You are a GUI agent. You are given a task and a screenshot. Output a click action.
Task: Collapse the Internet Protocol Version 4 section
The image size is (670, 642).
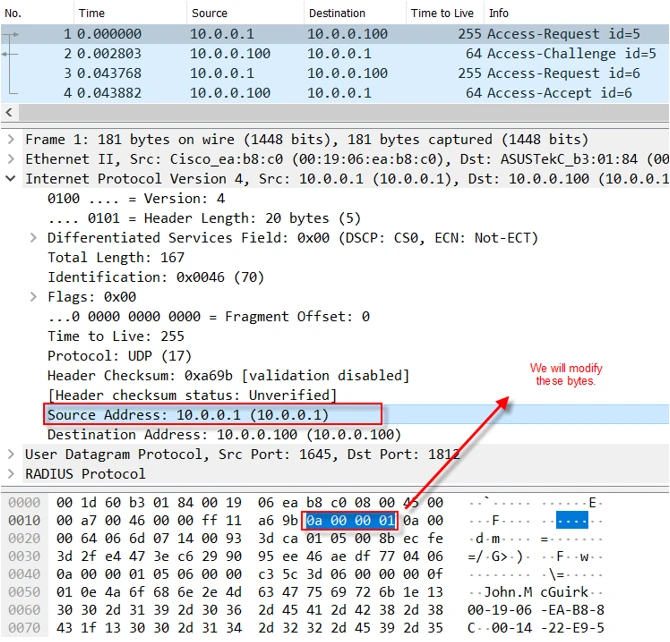[11, 179]
